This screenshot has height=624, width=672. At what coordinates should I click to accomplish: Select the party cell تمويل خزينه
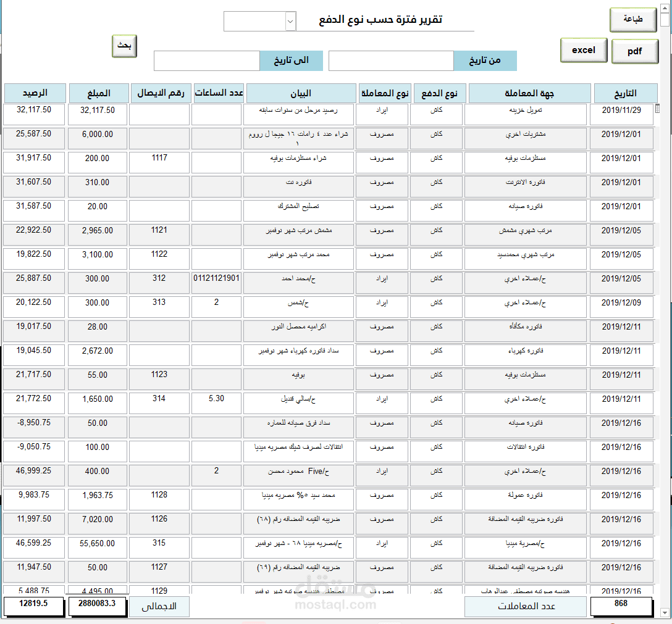tap(526, 114)
